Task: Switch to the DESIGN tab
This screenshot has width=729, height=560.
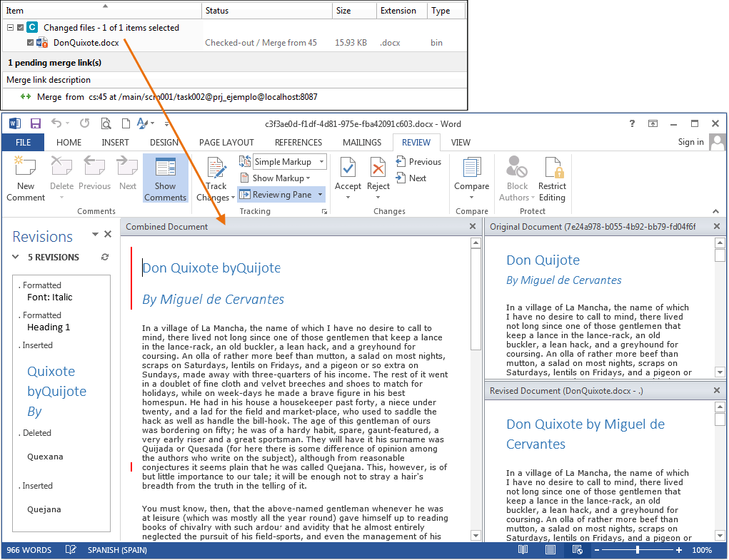Action: click(164, 143)
